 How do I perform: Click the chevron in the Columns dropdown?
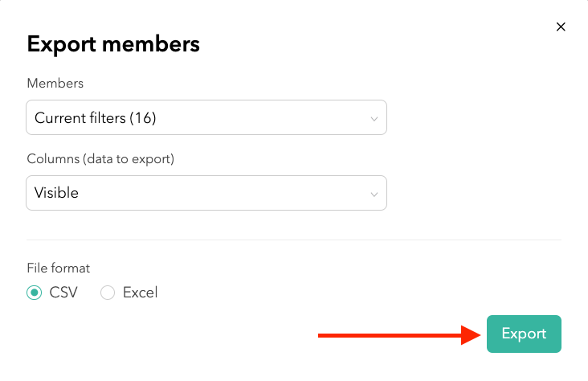pos(374,195)
